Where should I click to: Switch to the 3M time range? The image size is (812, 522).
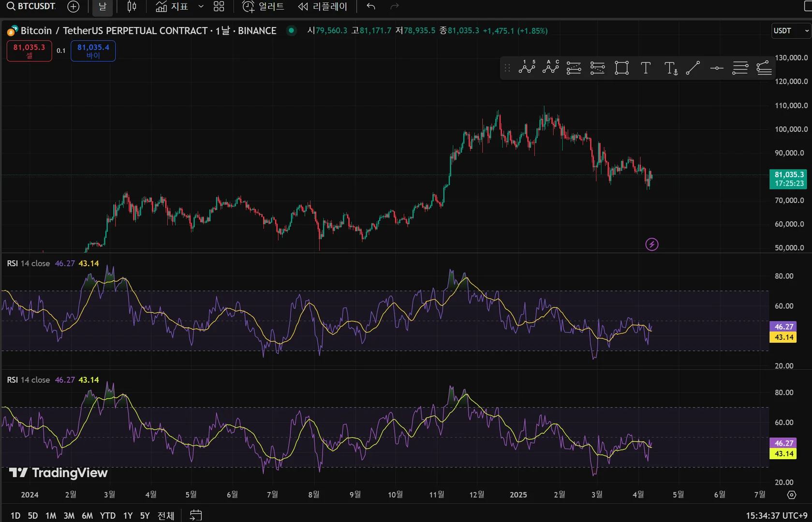tap(69, 516)
